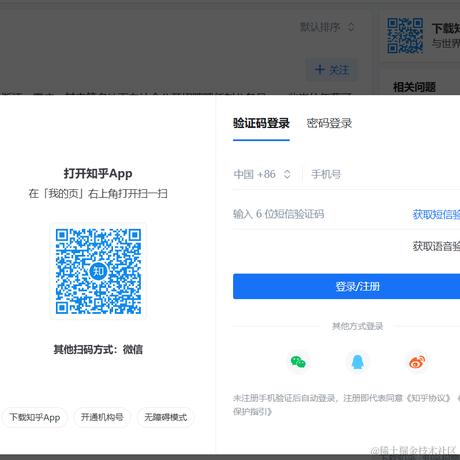Open the 中国 +86 country code dropdown
460x460 pixels.
tap(262, 174)
